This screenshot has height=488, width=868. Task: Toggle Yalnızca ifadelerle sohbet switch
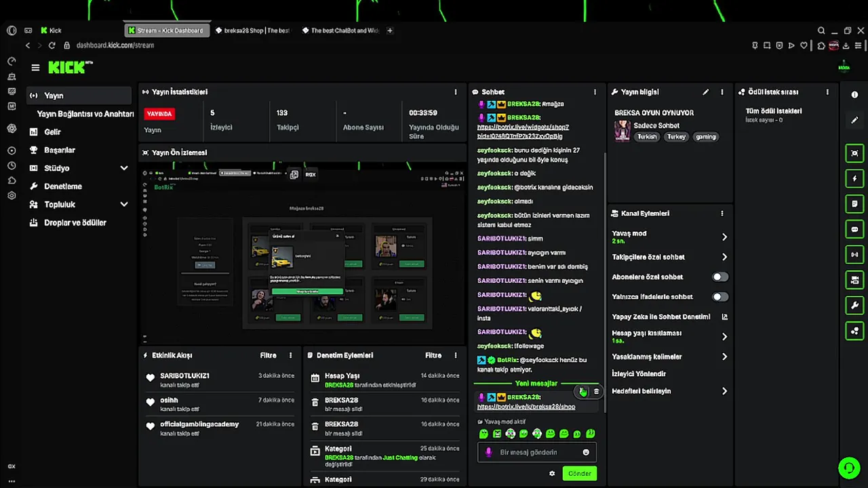point(720,297)
